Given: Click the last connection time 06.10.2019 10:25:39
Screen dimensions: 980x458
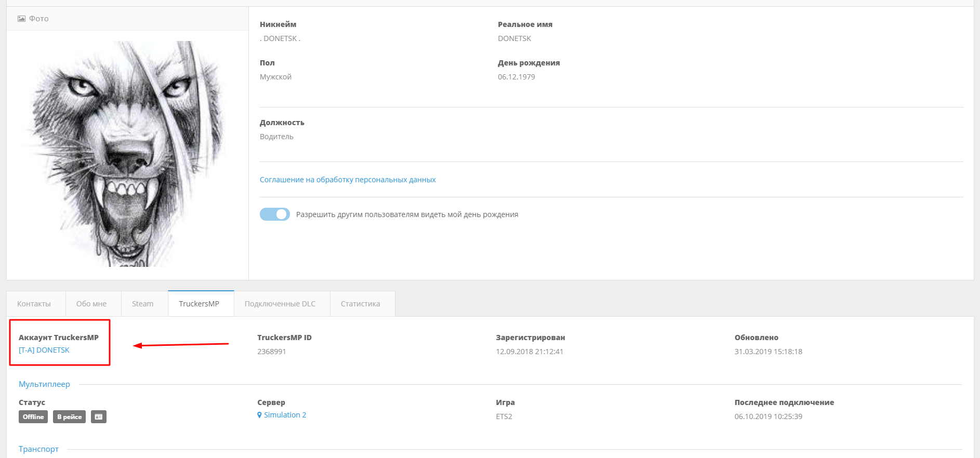Looking at the screenshot, I should tap(769, 416).
